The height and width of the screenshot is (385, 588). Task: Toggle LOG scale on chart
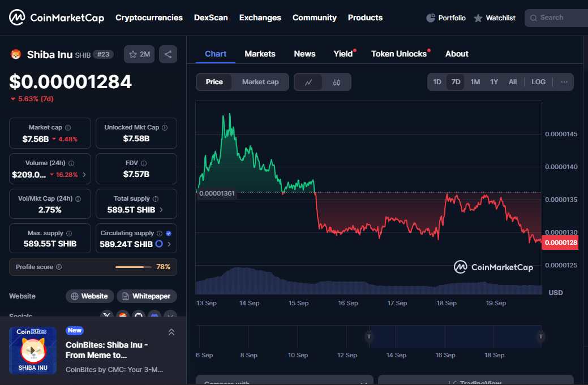coord(539,82)
